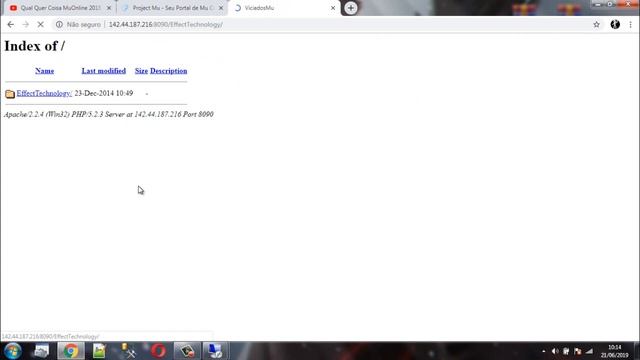Image resolution: width=640 pixels, height=360 pixels.
Task: Open the volume speaker tray icon
Action: tap(554, 351)
